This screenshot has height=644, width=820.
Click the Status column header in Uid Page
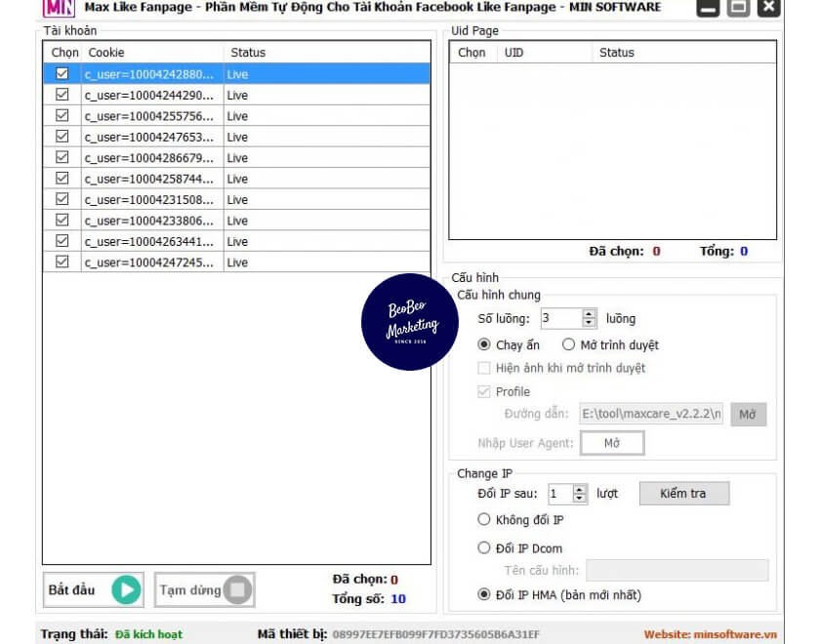click(x=617, y=53)
